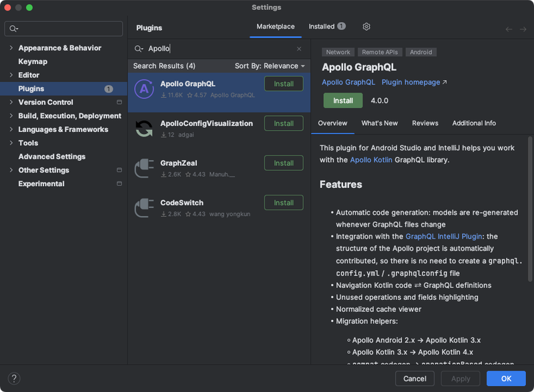The image size is (534, 392).
Task: Click green Install button beside 4.0.0
Action: point(343,101)
